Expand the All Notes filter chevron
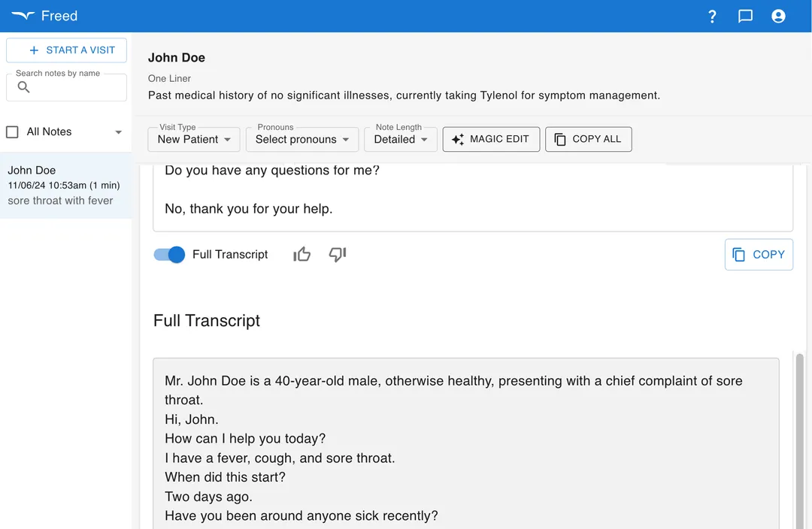Image resolution: width=812 pixels, height=529 pixels. tap(118, 131)
